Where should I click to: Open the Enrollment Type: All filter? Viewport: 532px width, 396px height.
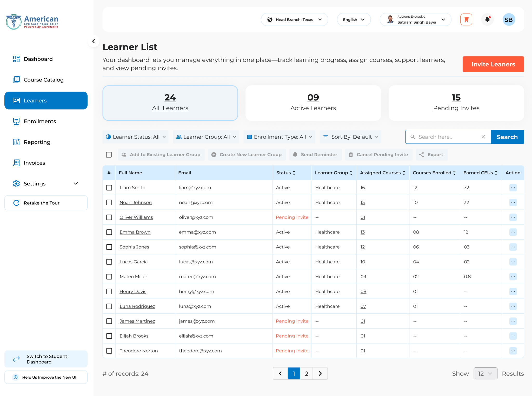coord(280,137)
